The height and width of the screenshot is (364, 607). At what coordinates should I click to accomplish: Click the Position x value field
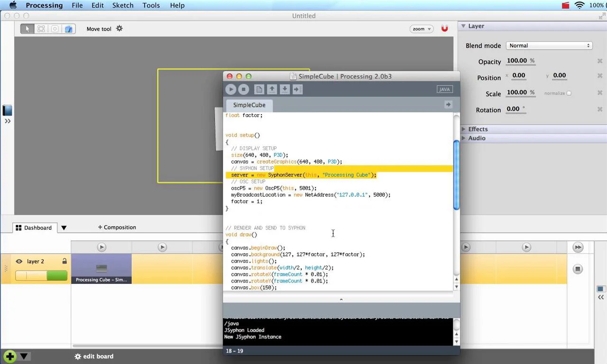(x=519, y=75)
